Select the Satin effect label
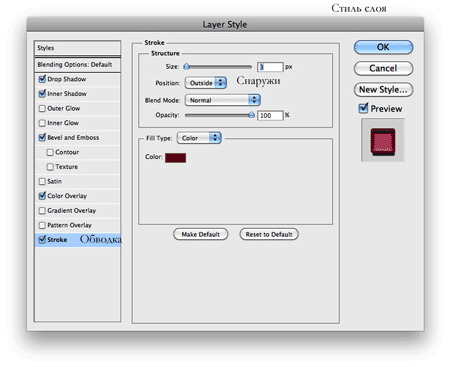450x367 pixels. (x=54, y=182)
